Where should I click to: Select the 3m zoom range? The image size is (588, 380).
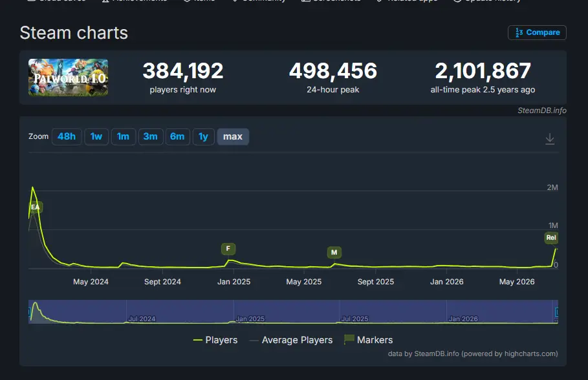(150, 137)
